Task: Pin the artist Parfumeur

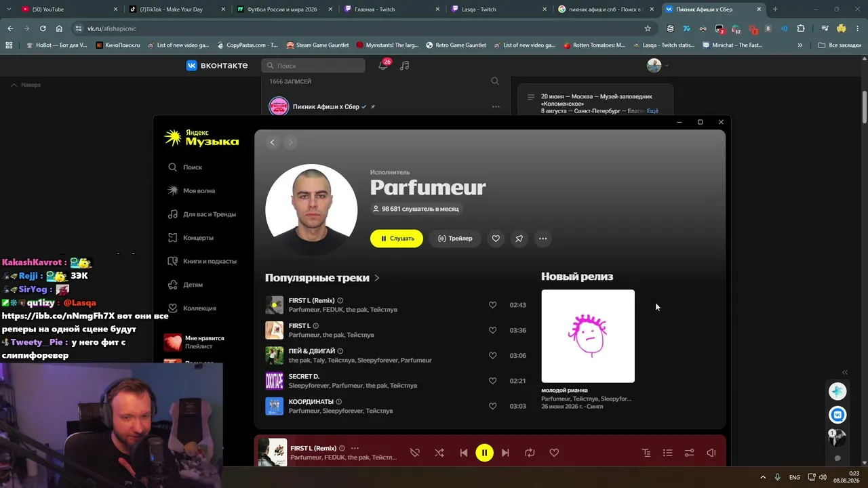Action: pos(519,239)
